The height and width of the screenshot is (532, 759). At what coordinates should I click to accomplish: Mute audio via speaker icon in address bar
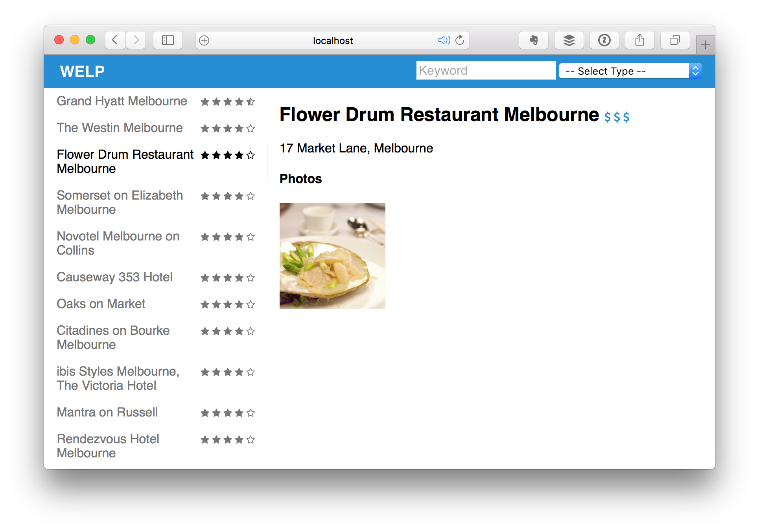(444, 40)
